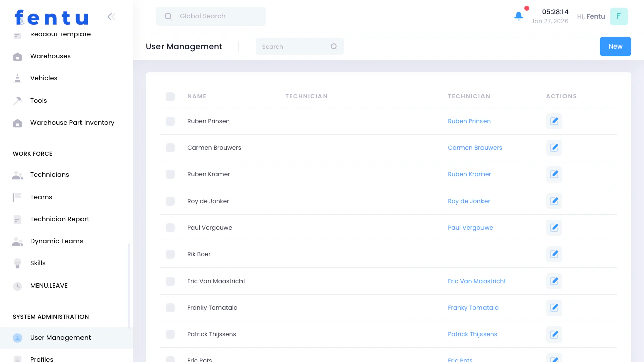
Task: Tick the select-all checkbox in table header
Action: [x=170, y=97]
